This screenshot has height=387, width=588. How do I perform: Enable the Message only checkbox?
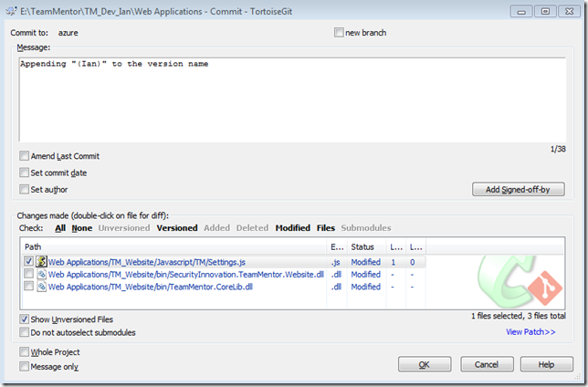[24, 366]
